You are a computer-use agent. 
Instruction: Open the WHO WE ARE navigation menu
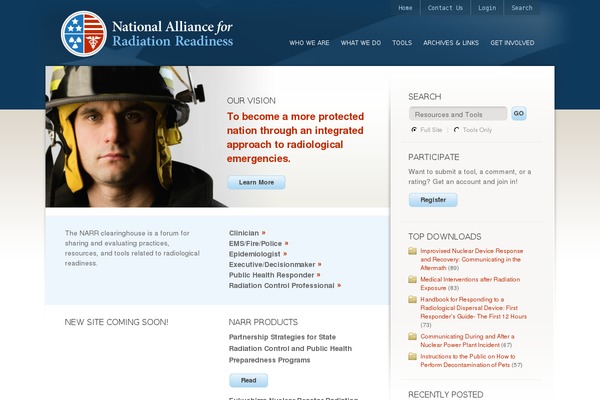coord(309,43)
